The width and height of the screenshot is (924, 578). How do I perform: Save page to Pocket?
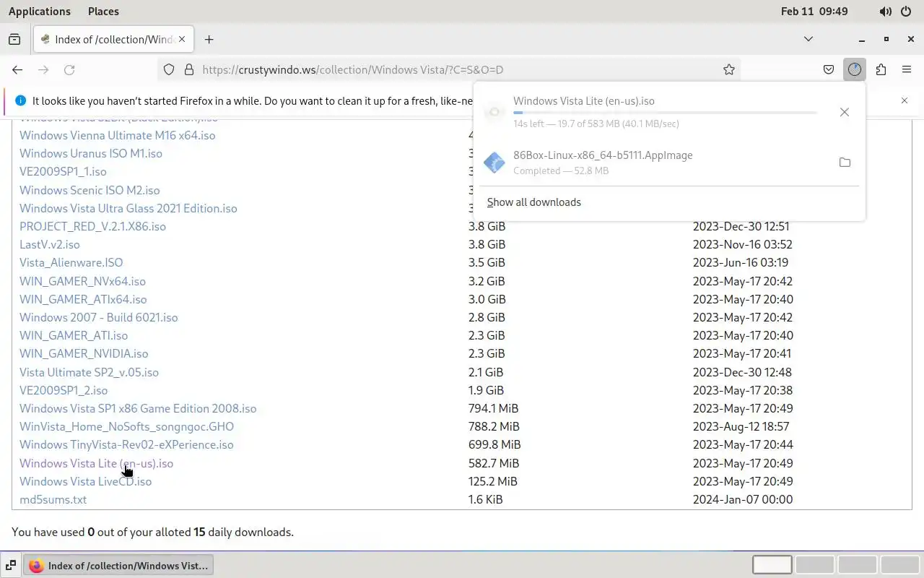pyautogui.click(x=829, y=69)
